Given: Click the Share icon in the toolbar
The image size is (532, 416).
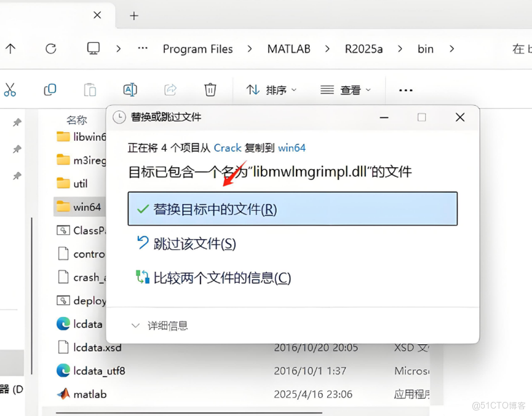Looking at the screenshot, I should click(x=171, y=90).
